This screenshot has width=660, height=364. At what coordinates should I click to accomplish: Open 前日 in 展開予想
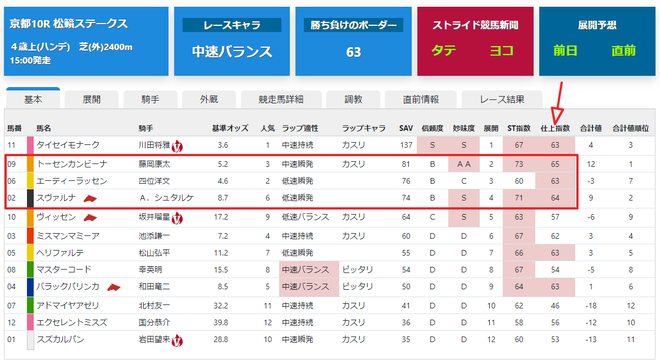565,51
